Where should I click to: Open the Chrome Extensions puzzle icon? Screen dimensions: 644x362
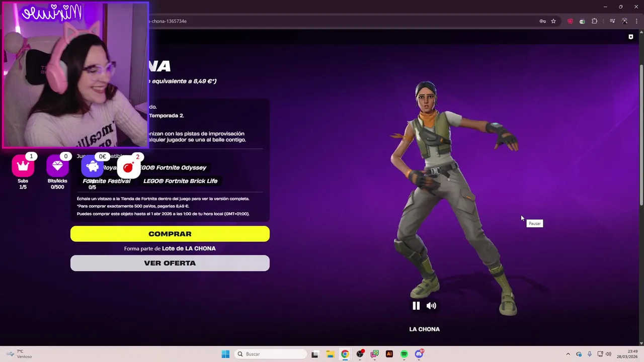tap(595, 21)
